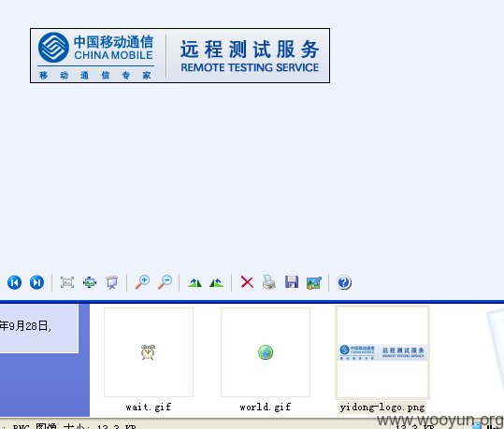This screenshot has width=504, height=429.
Task: Click the 9月28日 date text in side panel
Action: pos(26,326)
